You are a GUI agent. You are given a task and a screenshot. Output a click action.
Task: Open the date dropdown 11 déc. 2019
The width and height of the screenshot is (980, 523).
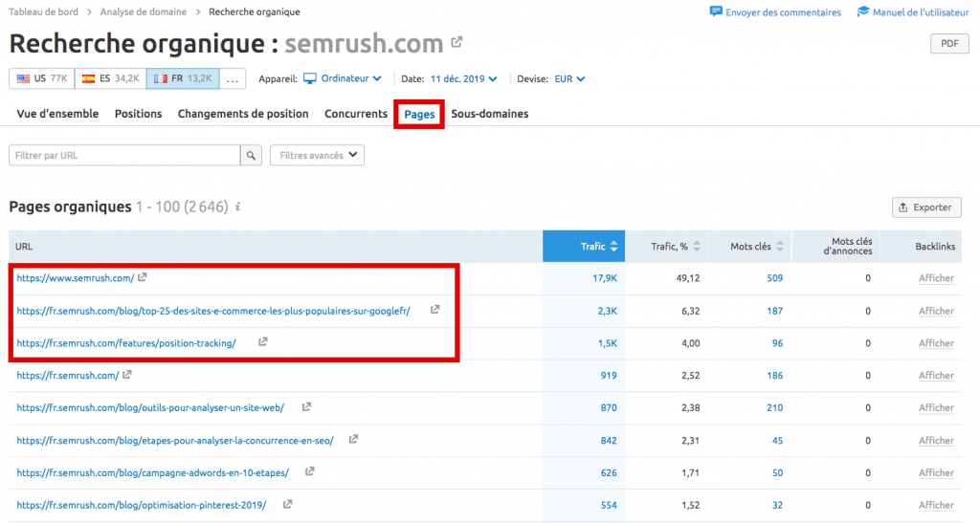coord(463,78)
